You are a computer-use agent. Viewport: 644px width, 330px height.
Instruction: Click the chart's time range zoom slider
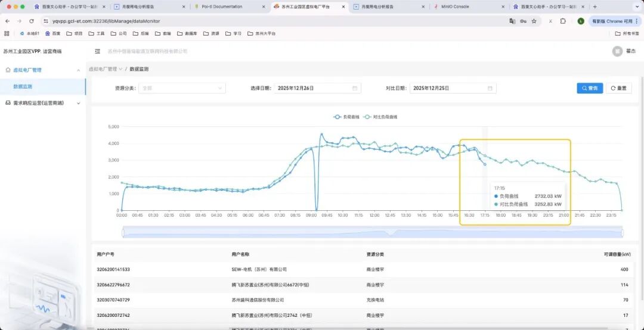point(372,232)
